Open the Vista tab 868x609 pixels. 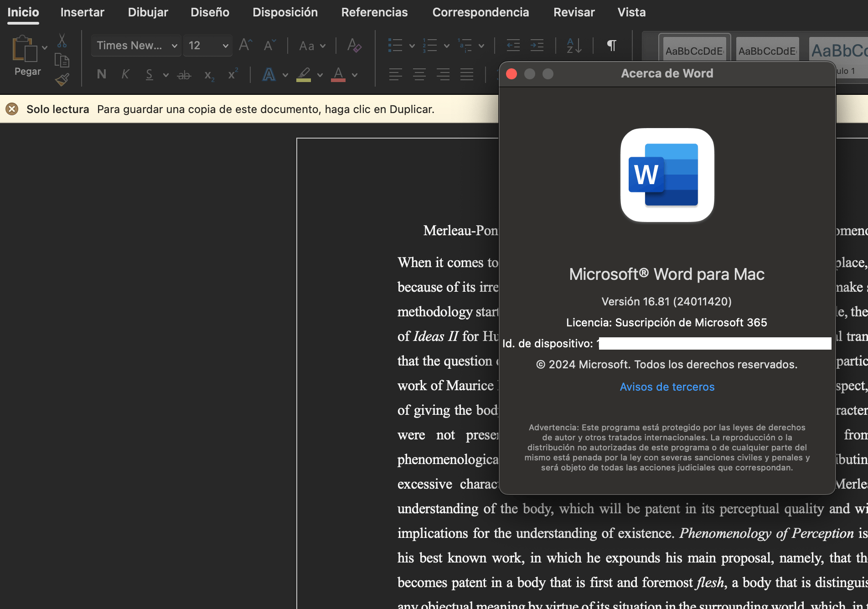coord(632,12)
